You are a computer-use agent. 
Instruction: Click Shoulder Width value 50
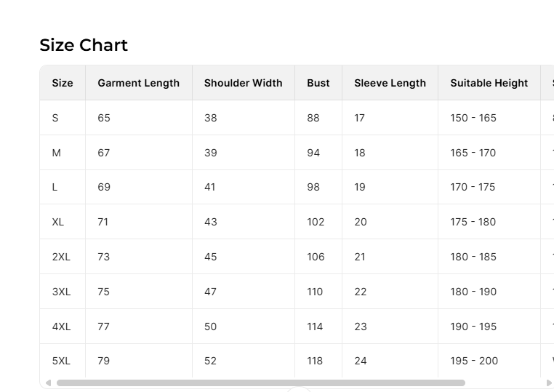click(x=210, y=327)
